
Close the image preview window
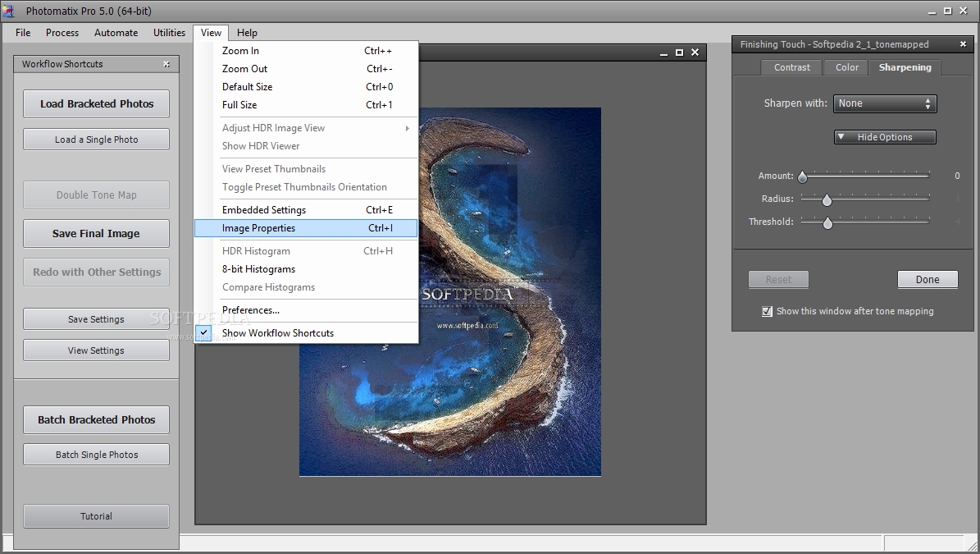(x=695, y=53)
